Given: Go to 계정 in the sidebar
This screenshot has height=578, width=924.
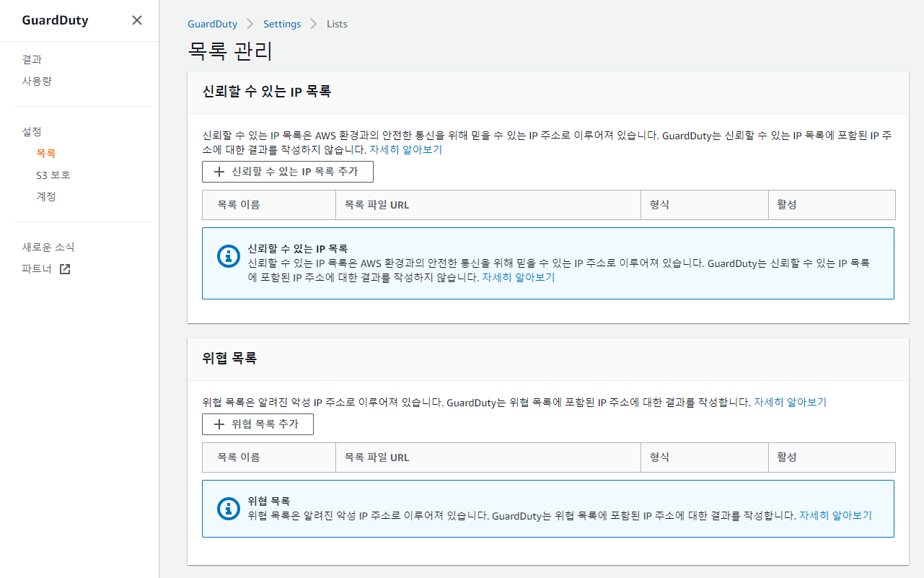Looking at the screenshot, I should (46, 197).
